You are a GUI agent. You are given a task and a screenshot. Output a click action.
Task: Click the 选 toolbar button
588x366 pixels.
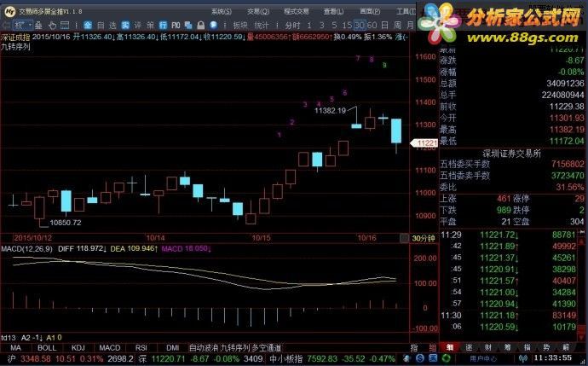pos(112,25)
